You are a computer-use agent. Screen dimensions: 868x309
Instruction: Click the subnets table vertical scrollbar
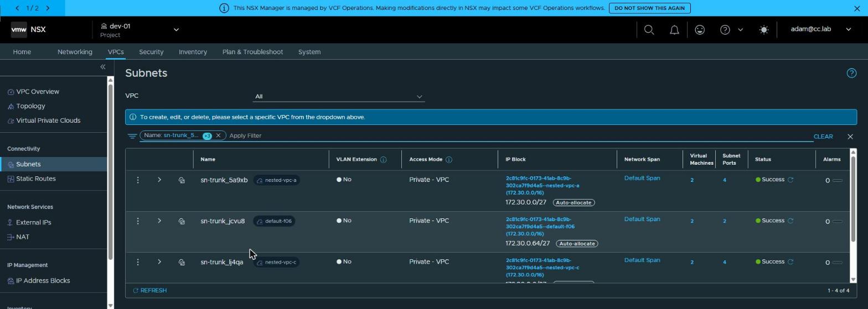pyautogui.click(x=853, y=199)
